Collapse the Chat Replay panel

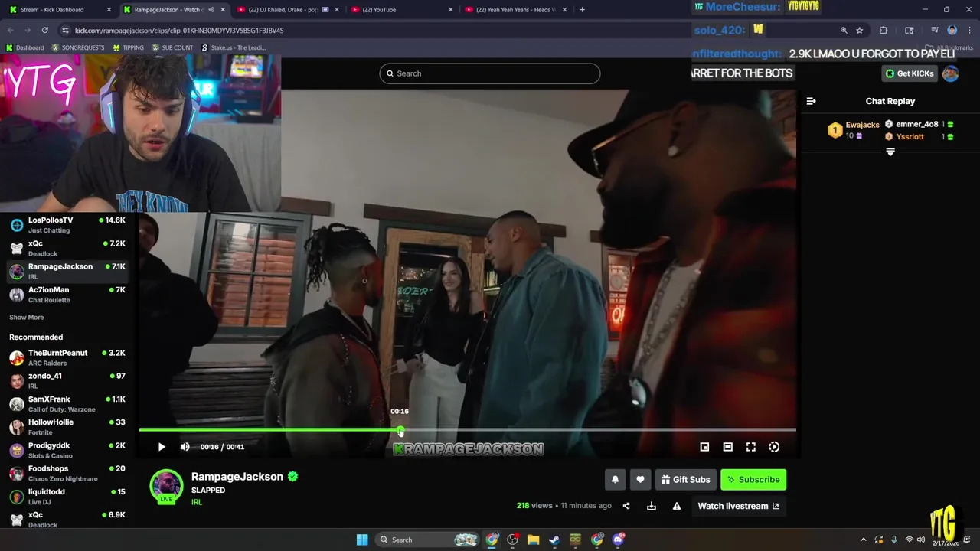[811, 101]
